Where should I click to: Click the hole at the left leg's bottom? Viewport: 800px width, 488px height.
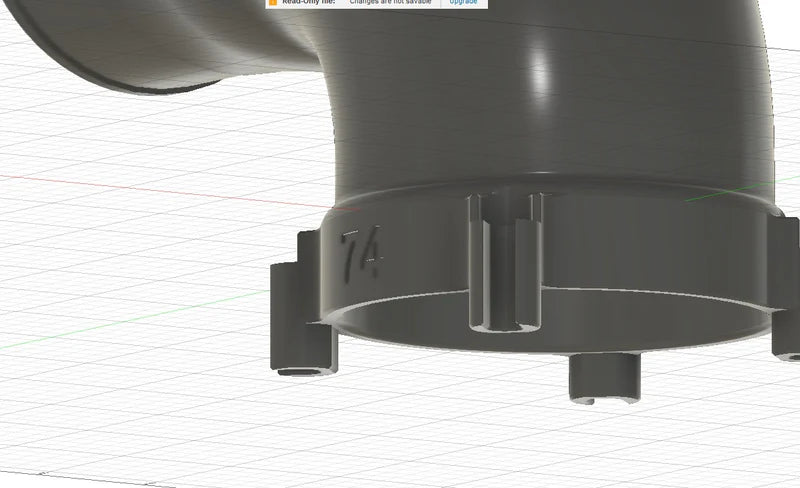[298, 371]
